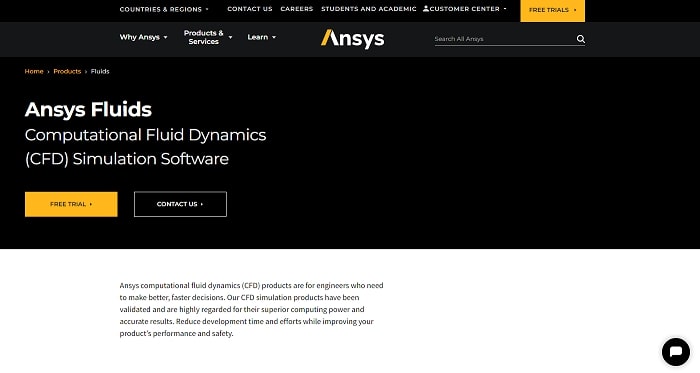This screenshot has width=700, height=373.
Task: Open the Products breadcrumb link
Action: pos(67,71)
